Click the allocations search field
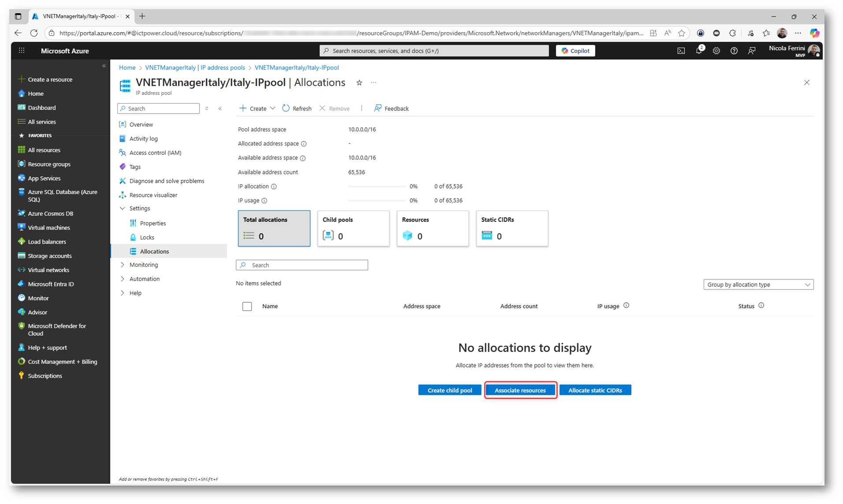The width and height of the screenshot is (843, 504). click(302, 265)
